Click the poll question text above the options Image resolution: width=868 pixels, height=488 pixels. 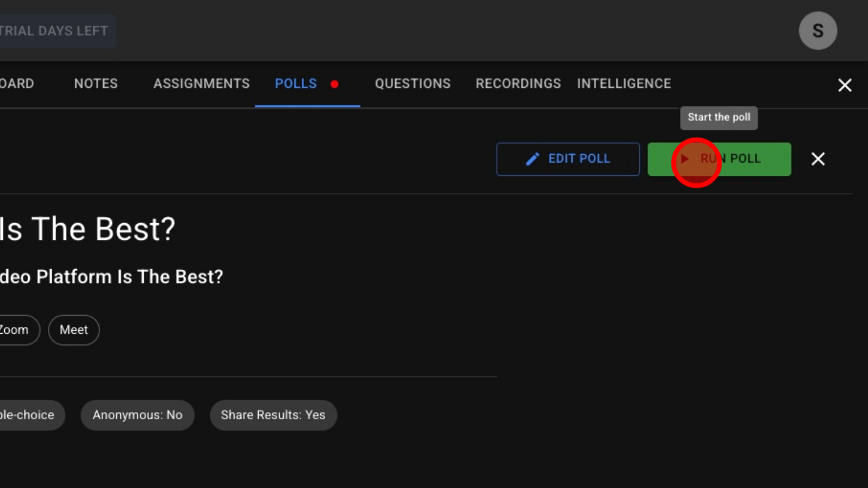pyautogui.click(x=111, y=277)
